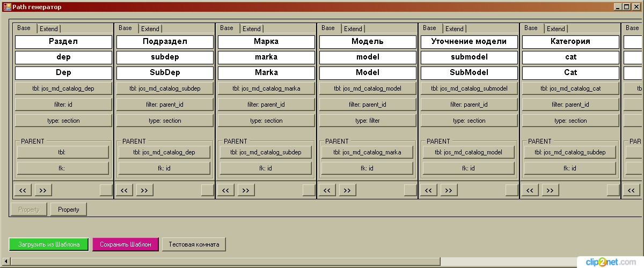Image resolution: width=644 pixels, height=268 pixels.
Task: Click tbl: jos_md_catalog_submodel button
Action: point(470,88)
